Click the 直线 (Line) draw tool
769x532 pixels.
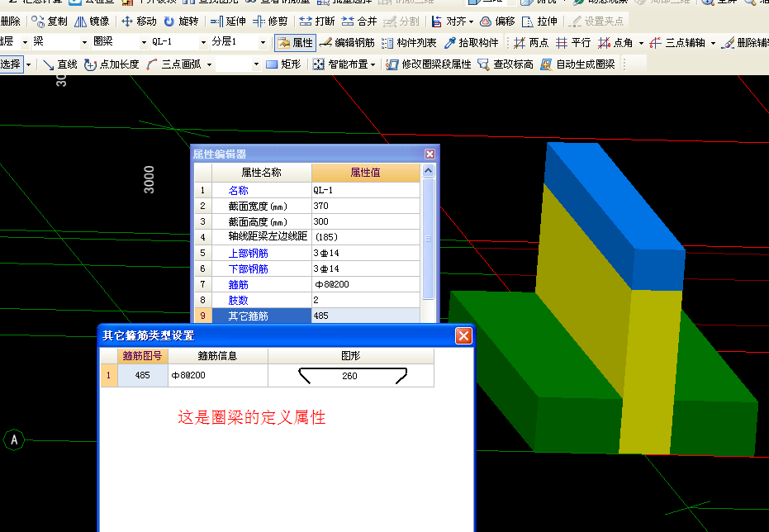(x=60, y=64)
